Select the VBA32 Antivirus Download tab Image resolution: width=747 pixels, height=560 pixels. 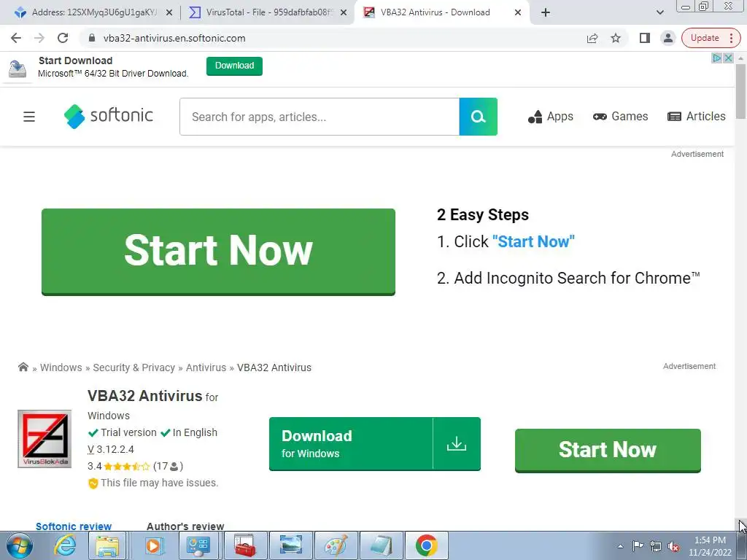435,12
